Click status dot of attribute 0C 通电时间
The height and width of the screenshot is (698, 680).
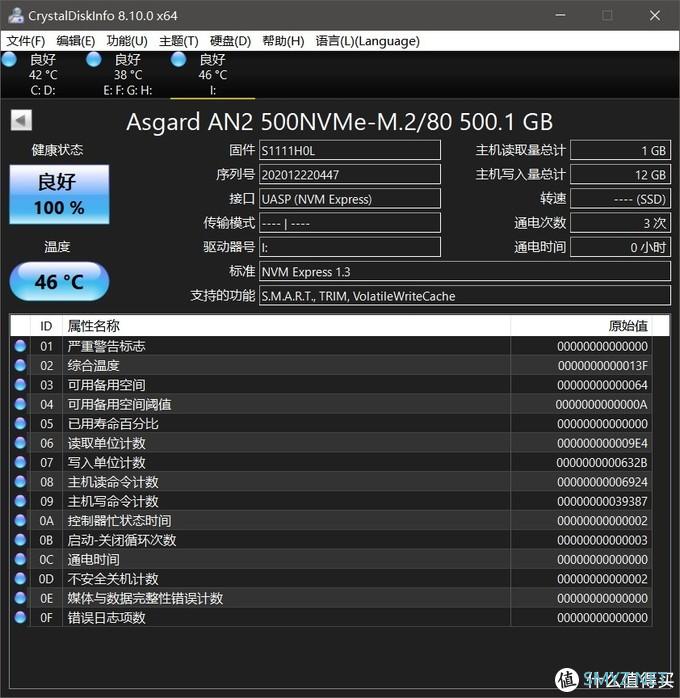point(20,559)
